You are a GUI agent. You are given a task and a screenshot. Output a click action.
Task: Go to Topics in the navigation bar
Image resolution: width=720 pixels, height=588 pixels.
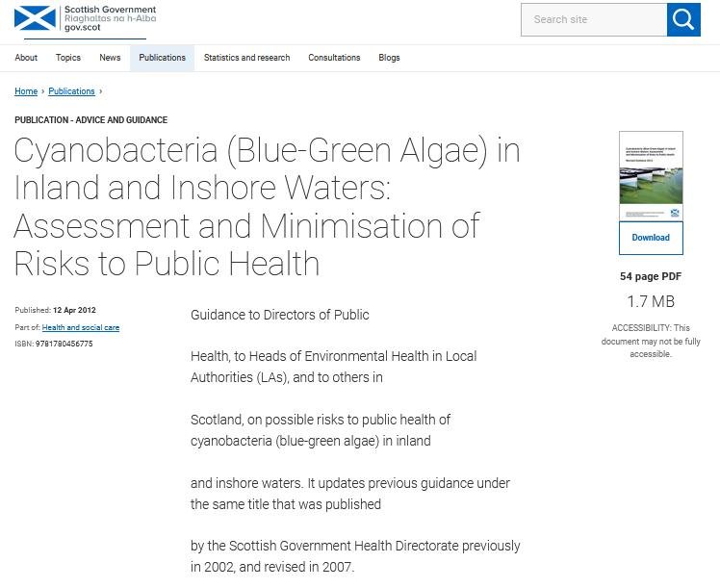point(68,58)
